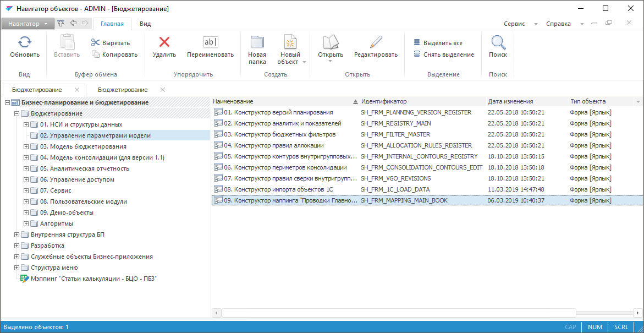
Task: Click the forward arrow navigation icon
Action: pyautogui.click(x=85, y=24)
